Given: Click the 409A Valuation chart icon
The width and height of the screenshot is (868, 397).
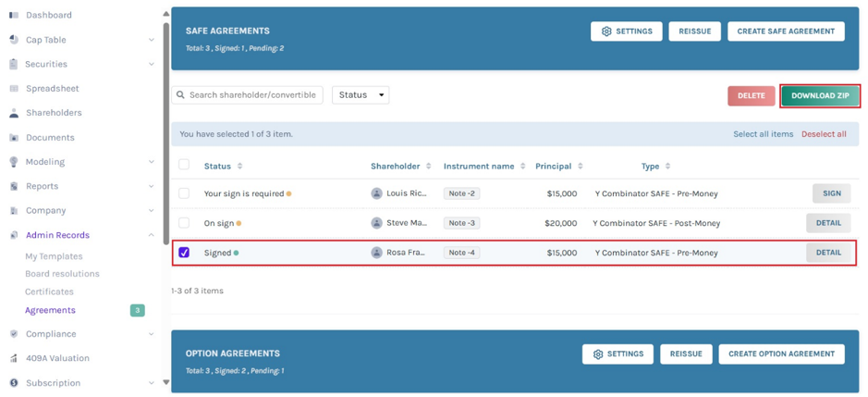Looking at the screenshot, I should [x=14, y=358].
